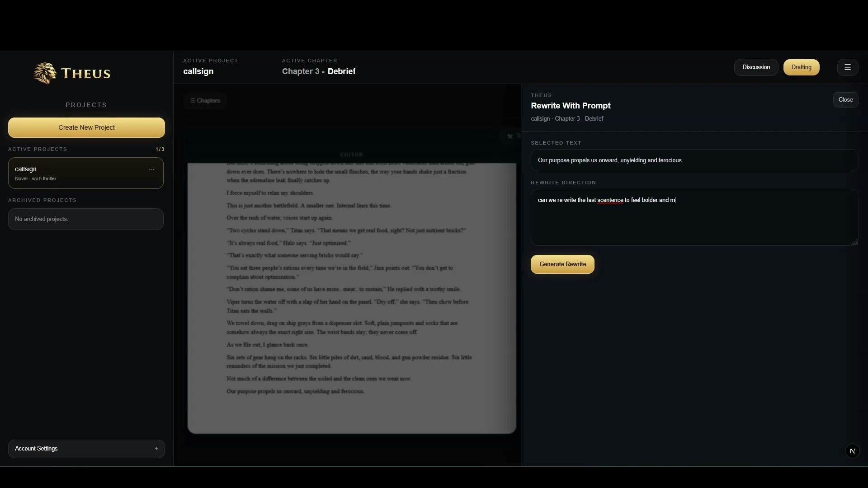Click Generate Rewrite button

(562, 264)
